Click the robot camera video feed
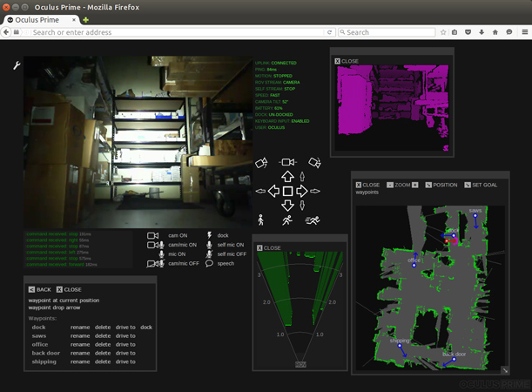 pos(138,142)
